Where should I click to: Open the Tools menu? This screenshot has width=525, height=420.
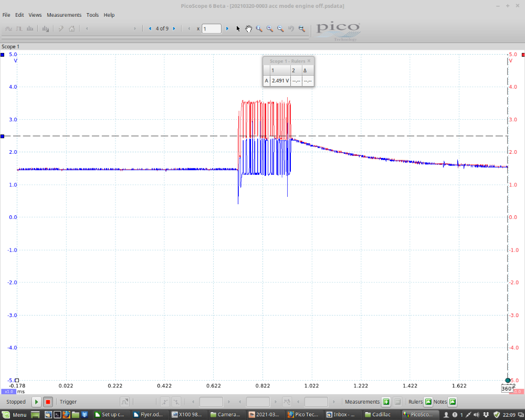[x=92, y=15]
